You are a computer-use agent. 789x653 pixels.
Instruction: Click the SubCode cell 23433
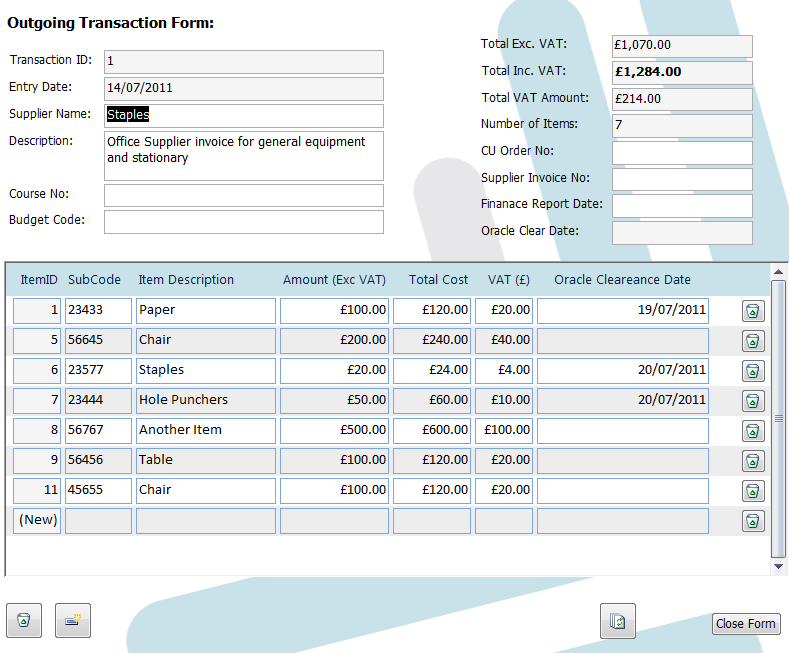[98, 310]
